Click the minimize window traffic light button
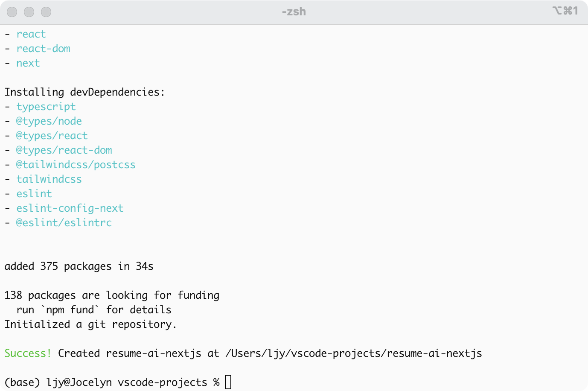 point(29,12)
